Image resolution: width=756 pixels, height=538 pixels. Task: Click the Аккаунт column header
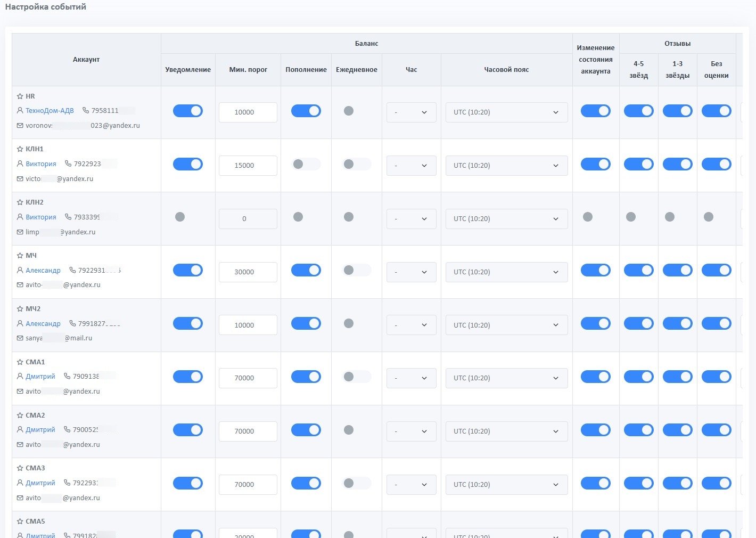[x=86, y=60]
